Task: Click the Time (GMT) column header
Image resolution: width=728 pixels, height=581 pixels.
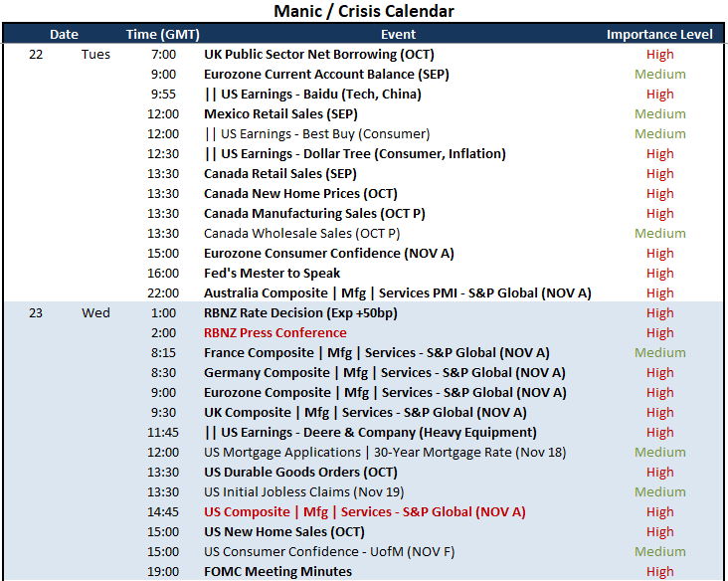Action: [x=162, y=35]
